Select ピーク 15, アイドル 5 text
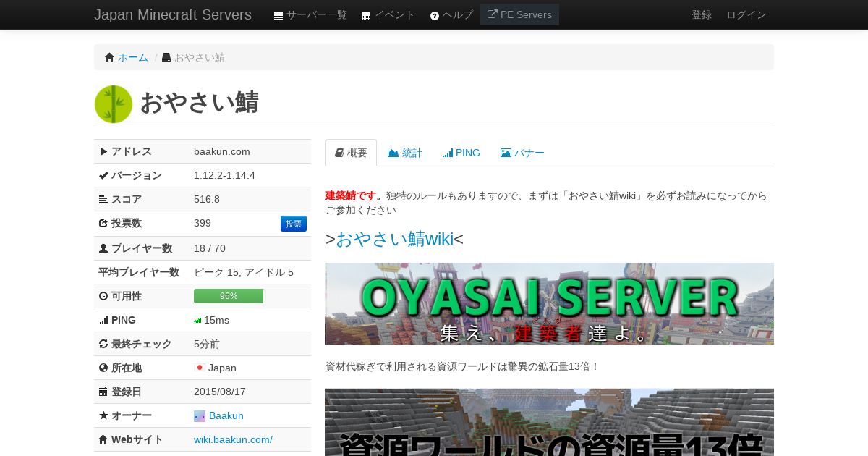This screenshot has height=456, width=868. pos(244,272)
